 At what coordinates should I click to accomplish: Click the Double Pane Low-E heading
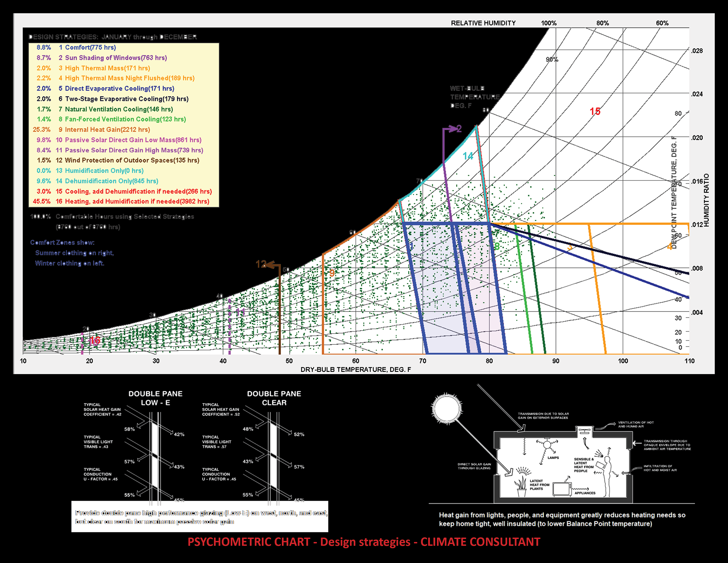click(x=155, y=398)
